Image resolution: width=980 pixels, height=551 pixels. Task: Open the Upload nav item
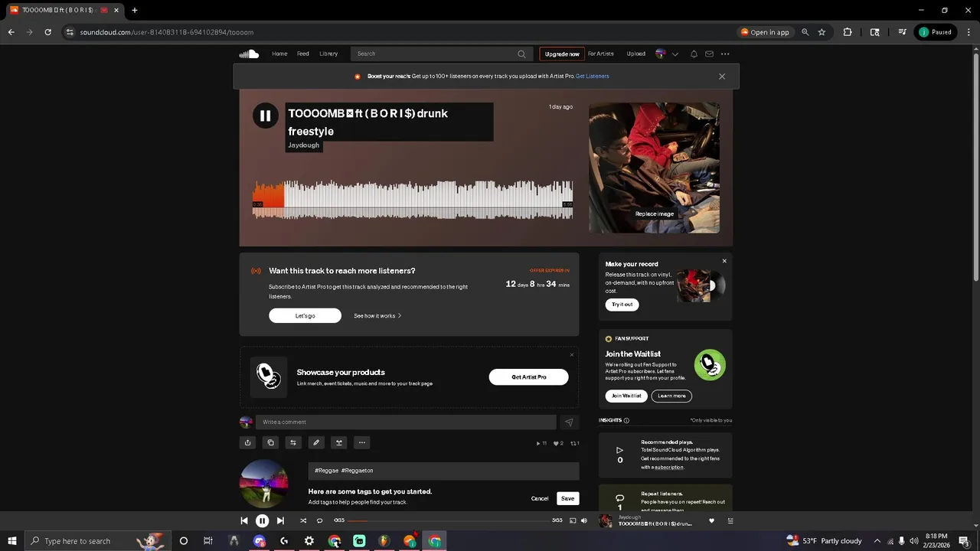tap(636, 54)
